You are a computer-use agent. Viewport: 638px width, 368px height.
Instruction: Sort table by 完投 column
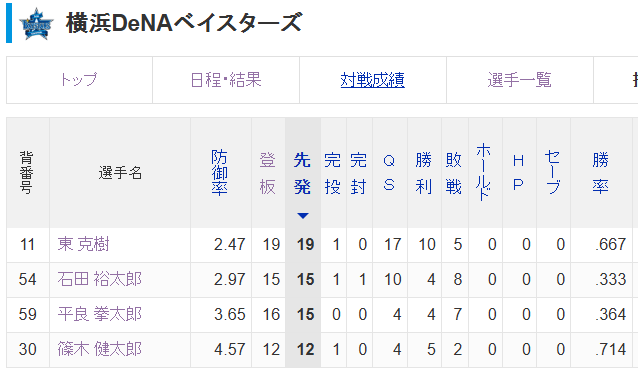[x=332, y=173]
